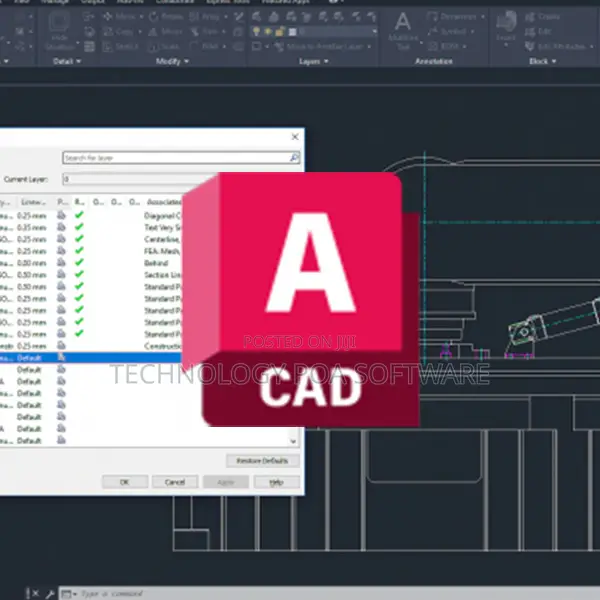This screenshot has height=600, width=600.
Task: Click plot printer icon in Construction row
Action: click(61, 346)
